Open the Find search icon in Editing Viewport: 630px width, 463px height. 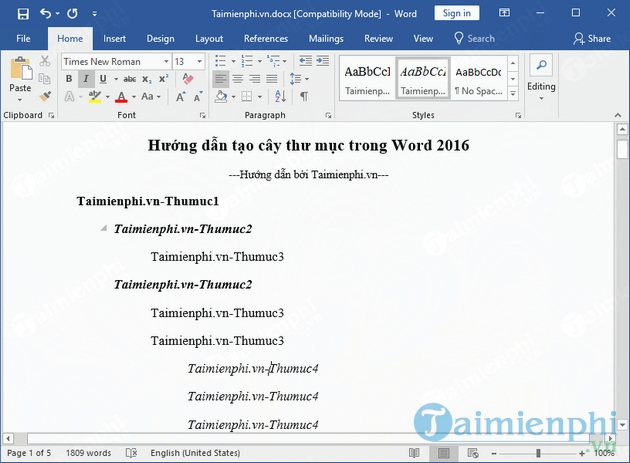541,65
